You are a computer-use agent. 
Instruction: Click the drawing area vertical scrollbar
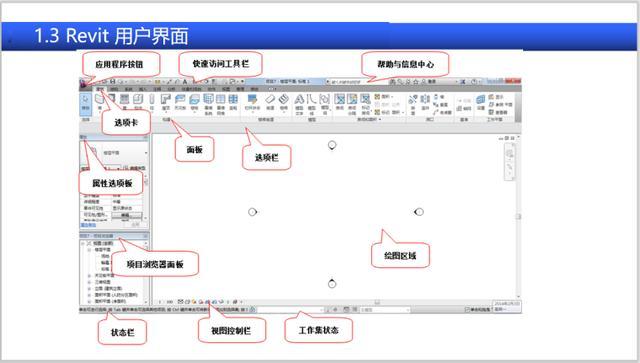click(x=519, y=216)
